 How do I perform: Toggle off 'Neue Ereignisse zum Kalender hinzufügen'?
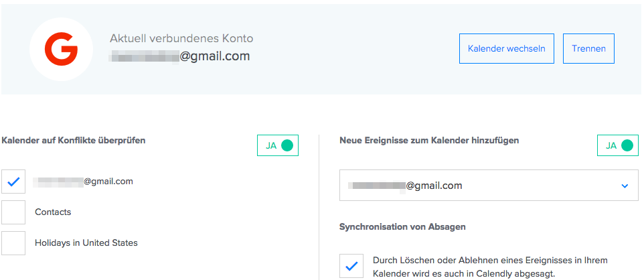(618, 145)
